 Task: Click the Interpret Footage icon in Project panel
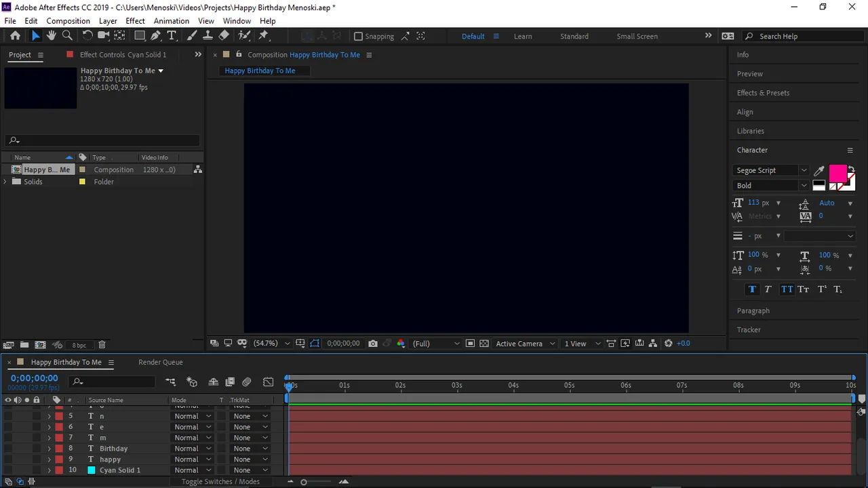click(x=9, y=345)
